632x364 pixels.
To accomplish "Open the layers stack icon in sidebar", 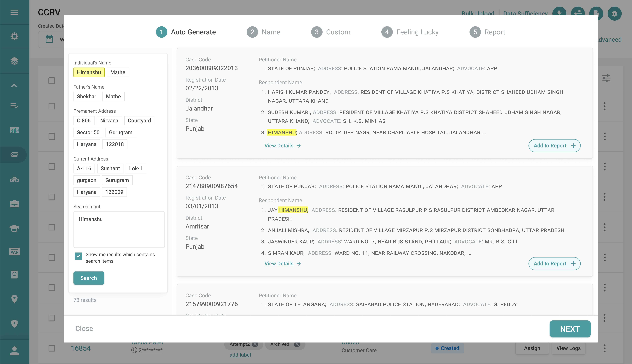I will (x=14, y=61).
